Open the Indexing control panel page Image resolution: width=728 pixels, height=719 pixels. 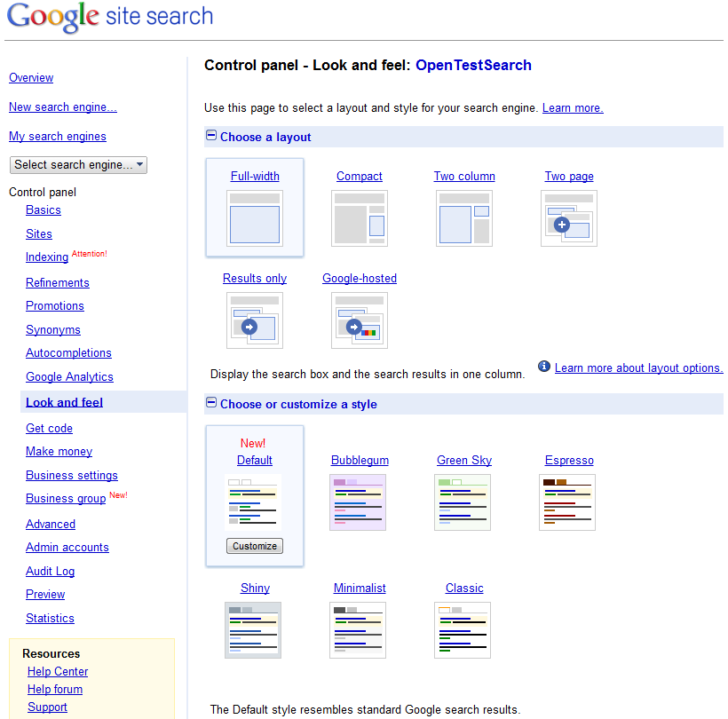pos(47,257)
